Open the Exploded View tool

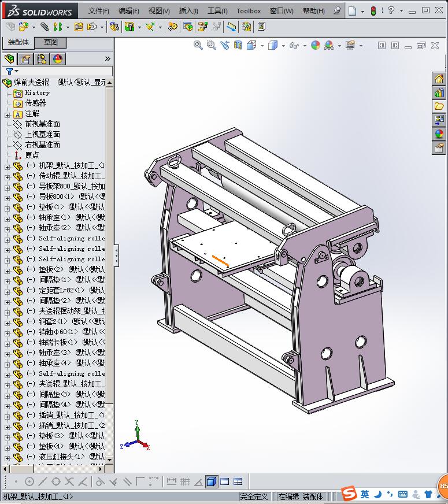(202, 27)
